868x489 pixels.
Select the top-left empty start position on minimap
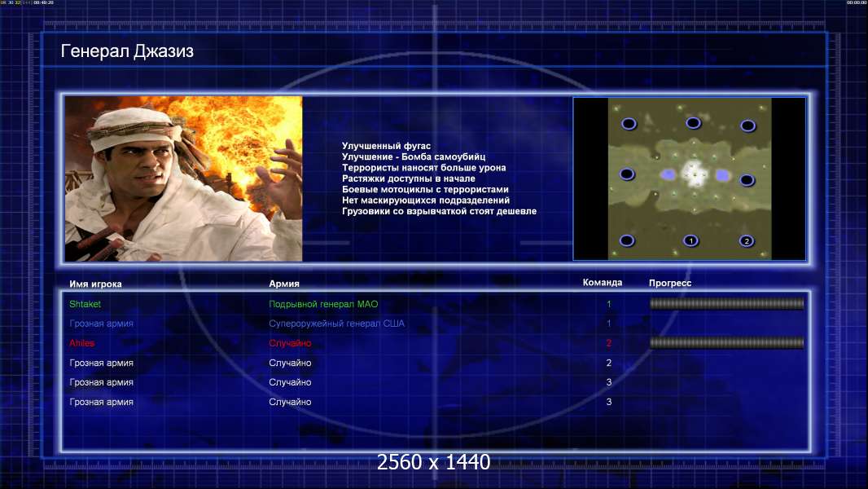[x=629, y=124]
